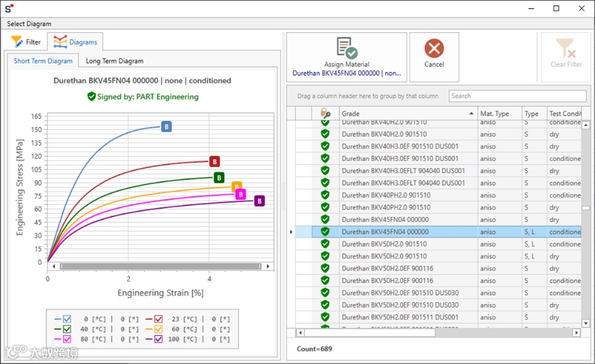Toggle the 0 °C curve checkbox
The image size is (595, 364).
click(x=67, y=319)
